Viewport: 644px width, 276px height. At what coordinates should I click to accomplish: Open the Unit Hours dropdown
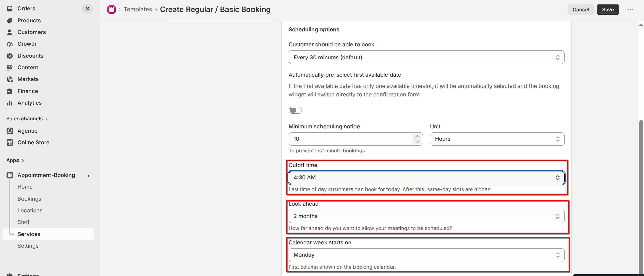click(497, 139)
